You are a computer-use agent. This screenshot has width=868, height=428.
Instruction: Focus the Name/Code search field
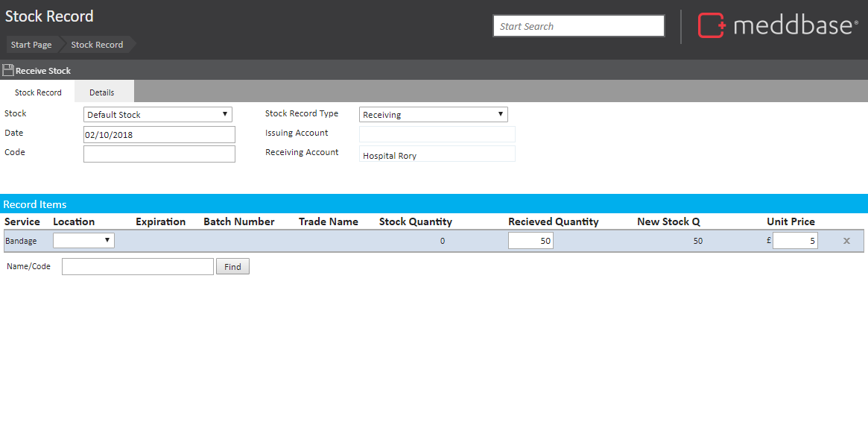tap(138, 266)
